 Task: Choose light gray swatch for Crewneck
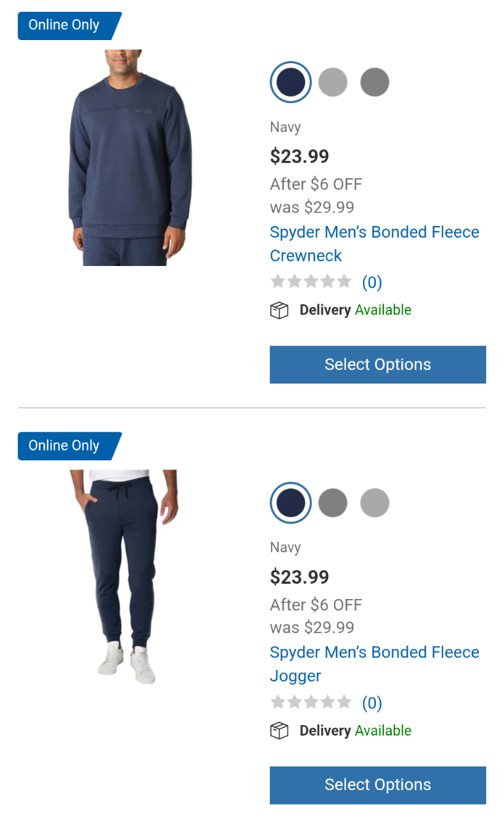(333, 82)
